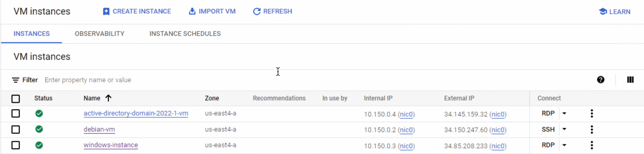Expand the SSH dropdown for debian-vm

[564, 129]
